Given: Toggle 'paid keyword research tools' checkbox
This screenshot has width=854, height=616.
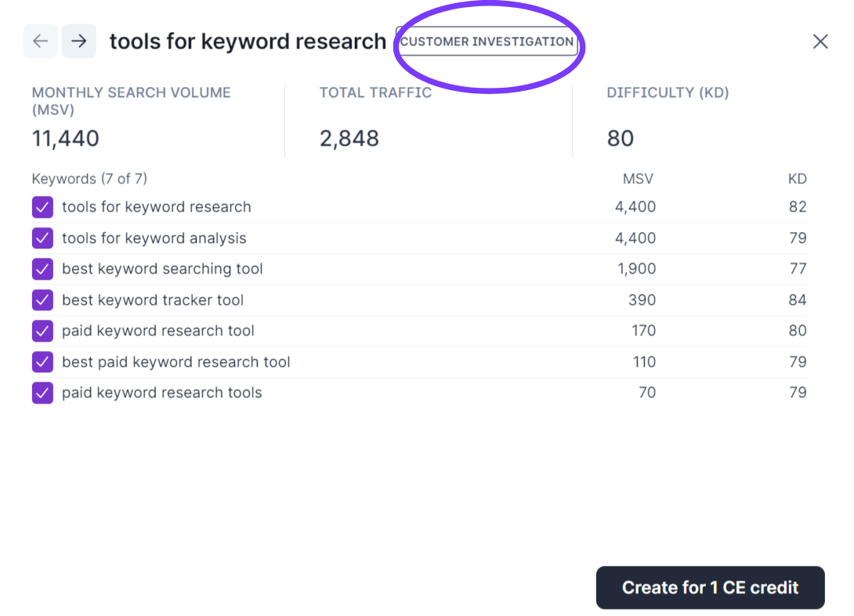Looking at the screenshot, I should 42,393.
